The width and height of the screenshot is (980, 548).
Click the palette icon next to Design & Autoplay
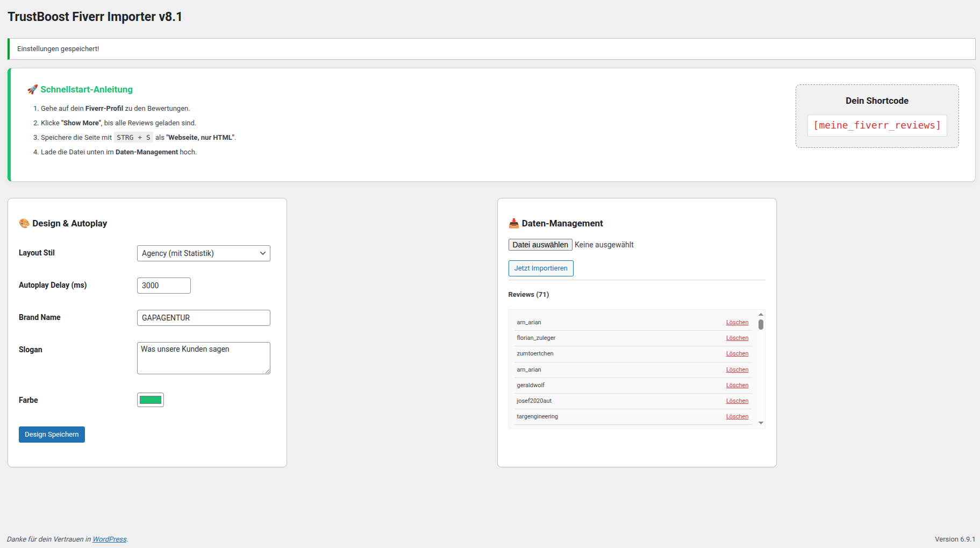(24, 223)
